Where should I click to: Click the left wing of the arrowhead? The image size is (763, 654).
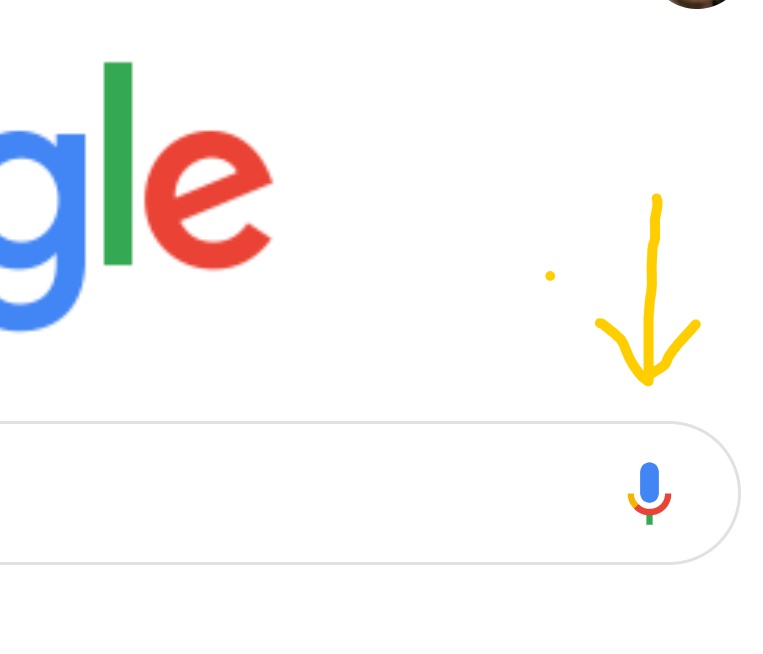(x=618, y=344)
